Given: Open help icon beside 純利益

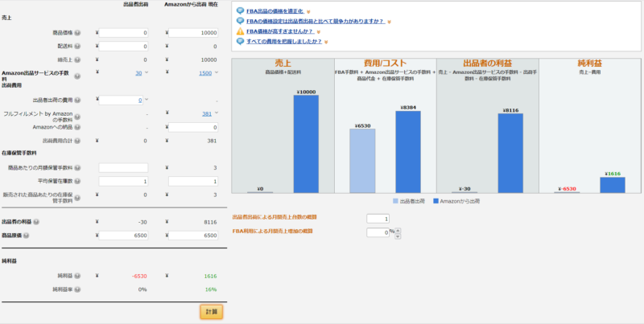Looking at the screenshot, I should [77, 276].
